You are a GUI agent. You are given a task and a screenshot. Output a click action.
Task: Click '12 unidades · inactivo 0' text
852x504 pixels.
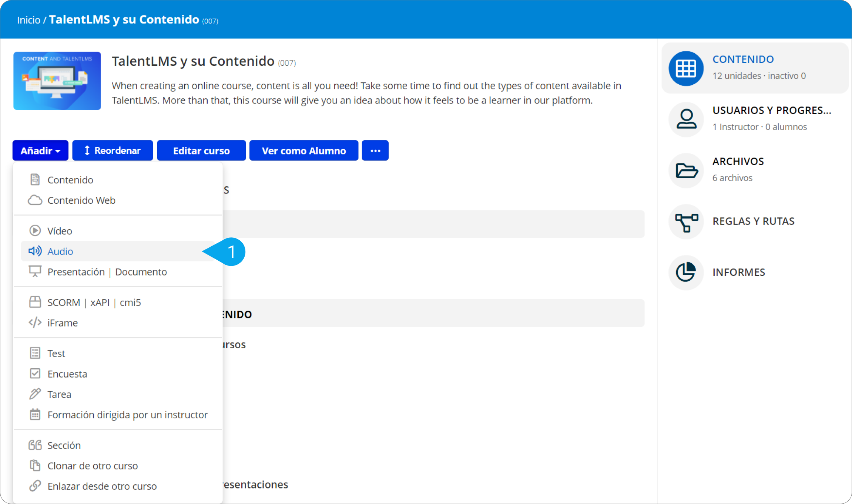[x=759, y=75]
